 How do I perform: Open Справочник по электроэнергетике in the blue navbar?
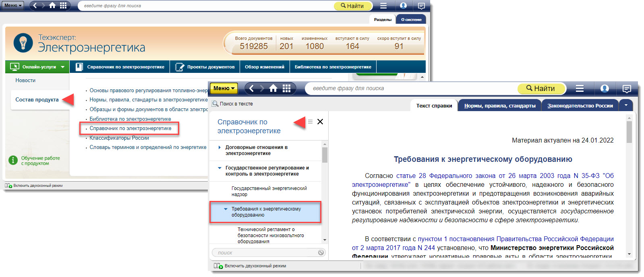(120, 67)
